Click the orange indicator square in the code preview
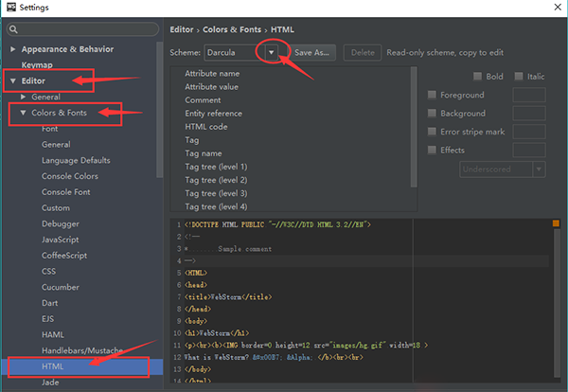 pos(556,224)
